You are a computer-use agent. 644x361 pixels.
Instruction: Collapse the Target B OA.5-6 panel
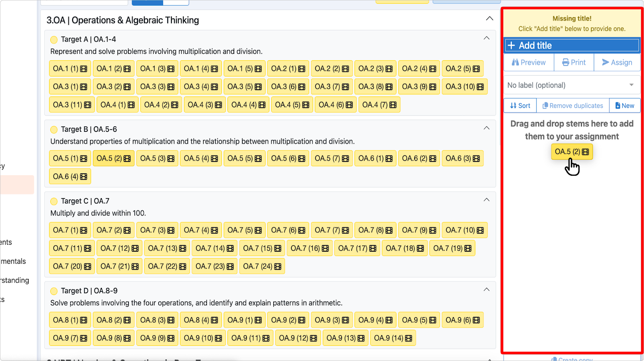tap(487, 128)
